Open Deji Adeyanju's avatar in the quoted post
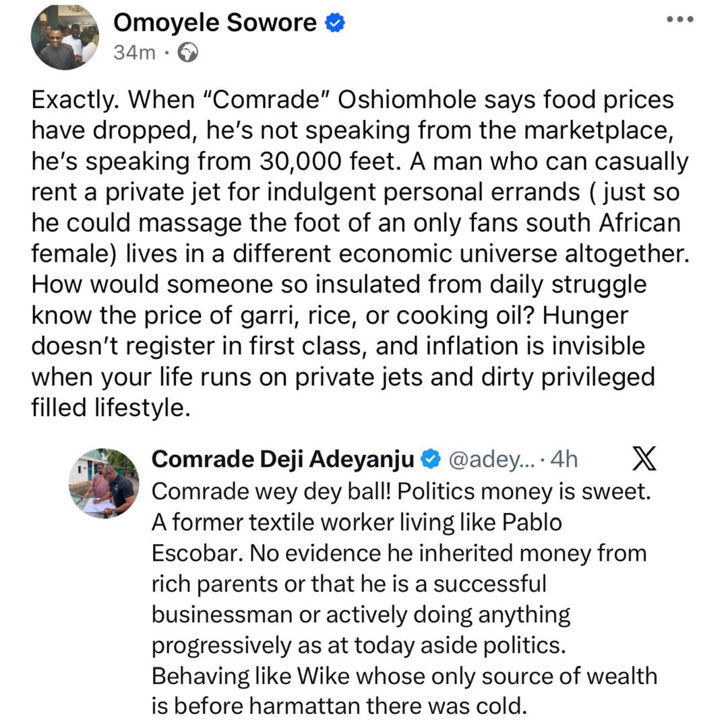Image resolution: width=728 pixels, height=728 pixels. (103, 483)
